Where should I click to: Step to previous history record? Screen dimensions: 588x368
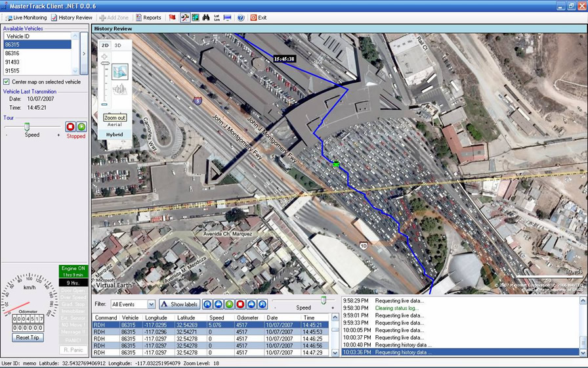coord(219,304)
